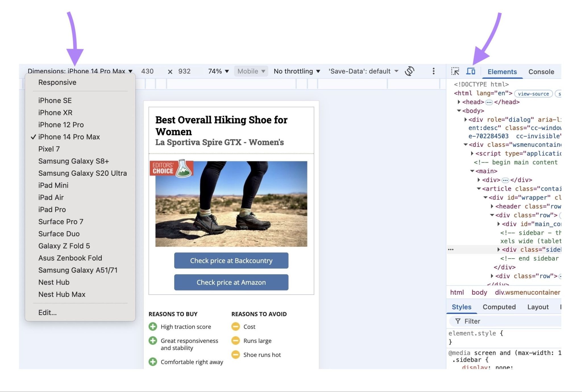
Task: Click the Check price at Backcountry button
Action: pyautogui.click(x=231, y=261)
